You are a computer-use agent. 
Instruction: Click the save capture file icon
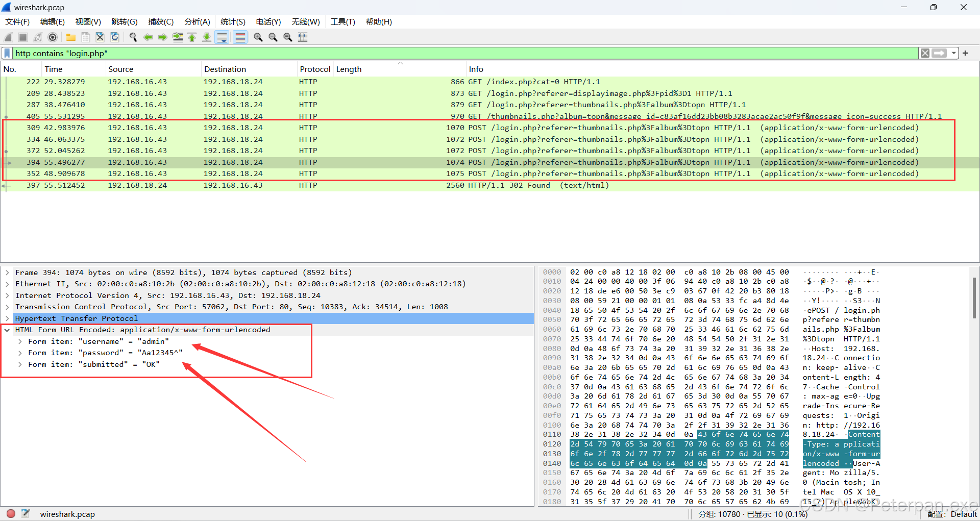pyautogui.click(x=86, y=37)
